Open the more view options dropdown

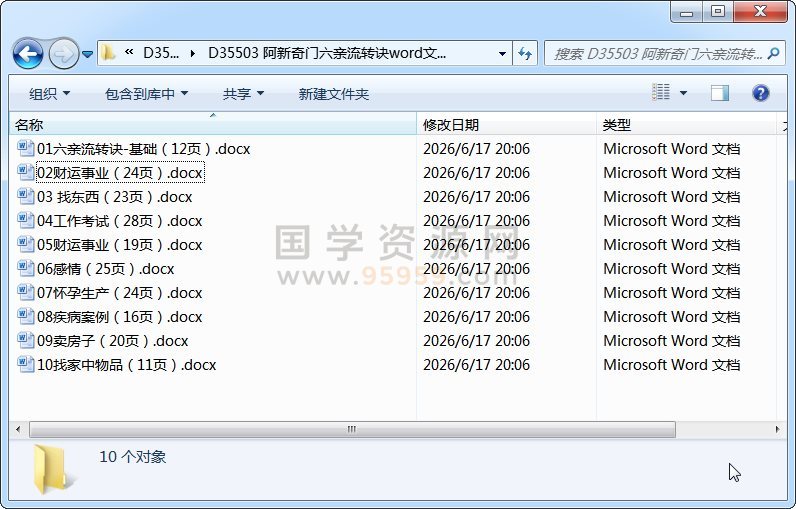point(683,93)
